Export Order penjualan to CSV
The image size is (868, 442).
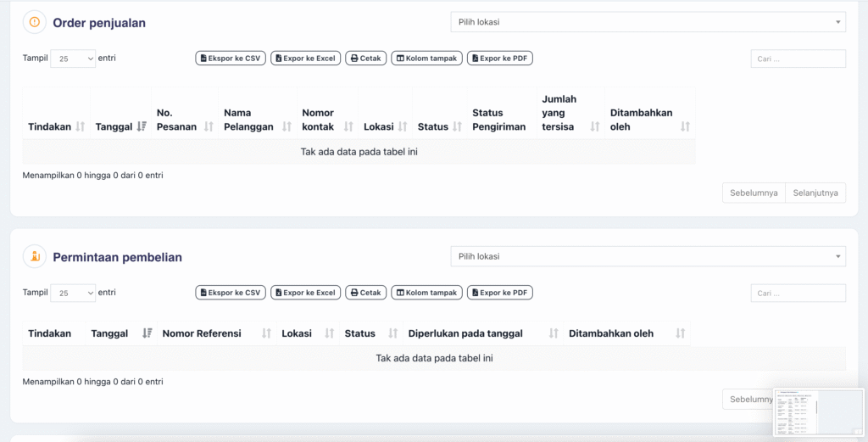click(x=231, y=59)
